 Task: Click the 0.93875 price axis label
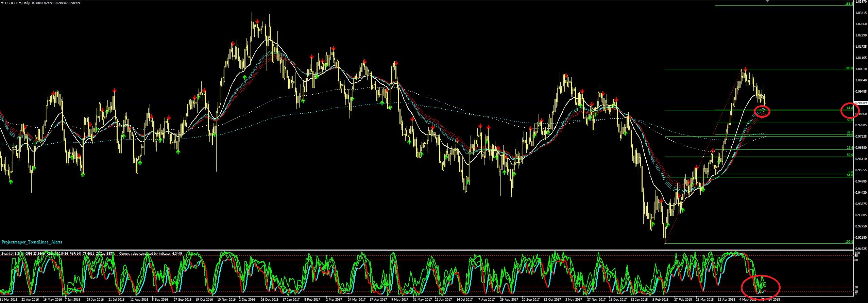click(861, 204)
